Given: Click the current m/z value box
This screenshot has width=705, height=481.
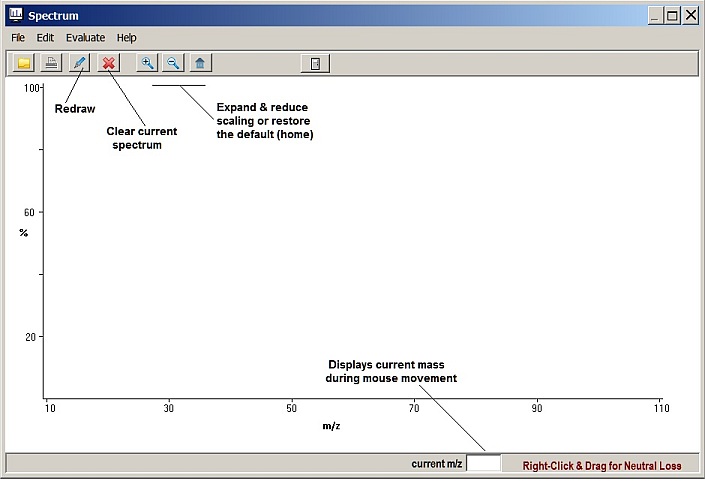Looking at the screenshot, I should pos(484,464).
